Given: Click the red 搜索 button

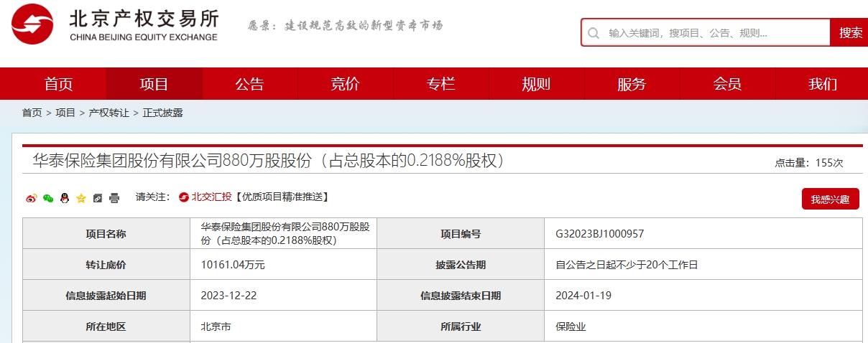Looking at the screenshot, I should pyautogui.click(x=850, y=33).
